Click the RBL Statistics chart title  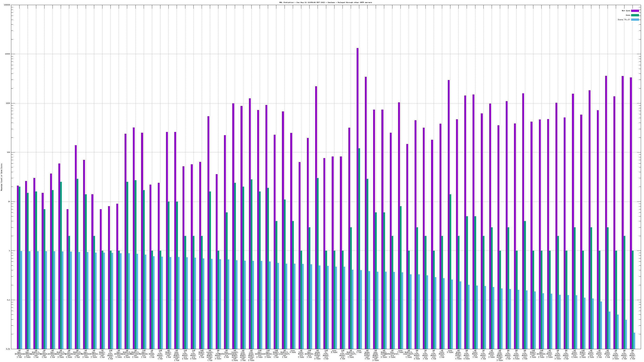tap(325, 2)
